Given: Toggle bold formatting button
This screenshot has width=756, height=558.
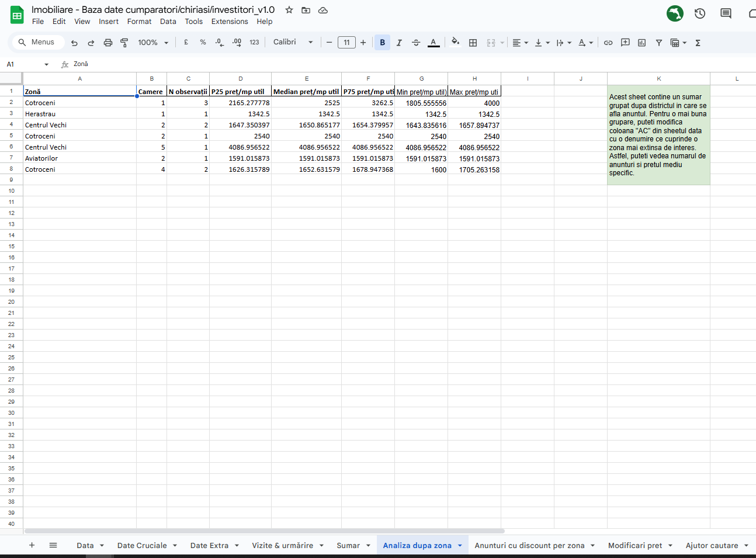Looking at the screenshot, I should click(x=383, y=43).
